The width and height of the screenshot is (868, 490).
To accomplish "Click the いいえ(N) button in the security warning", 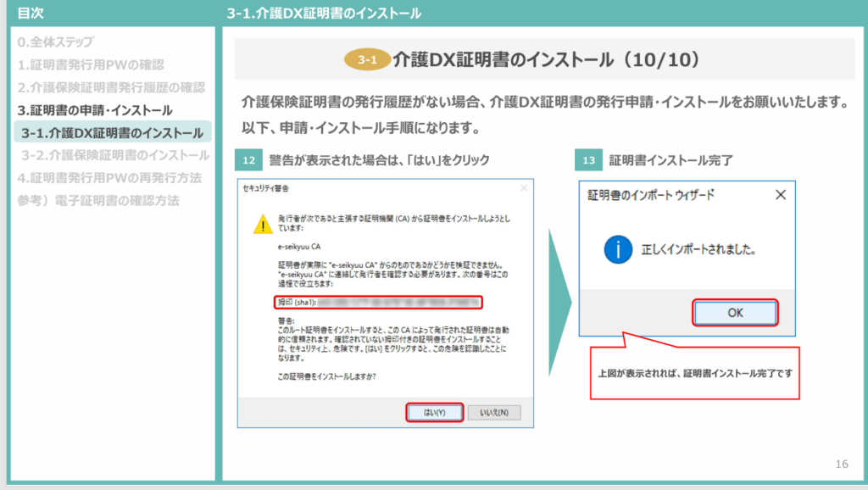I will point(494,411).
